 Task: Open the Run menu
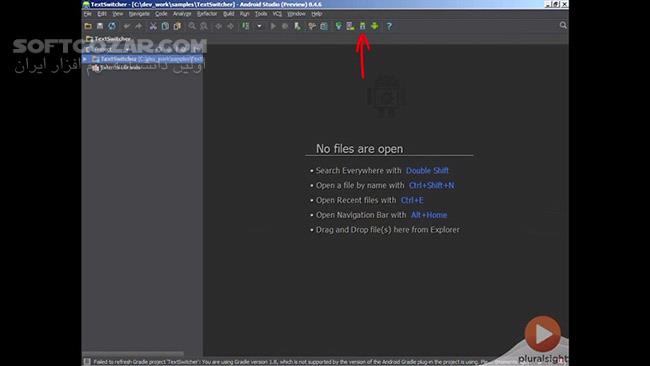(x=245, y=14)
